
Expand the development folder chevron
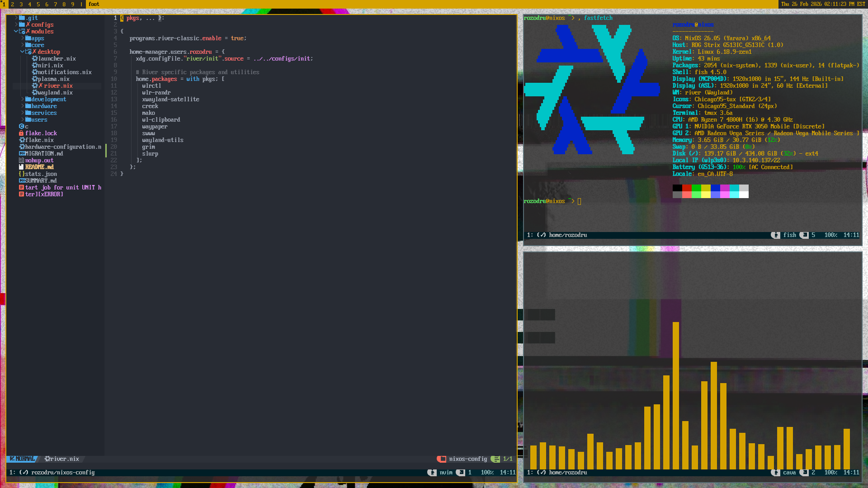click(23, 99)
